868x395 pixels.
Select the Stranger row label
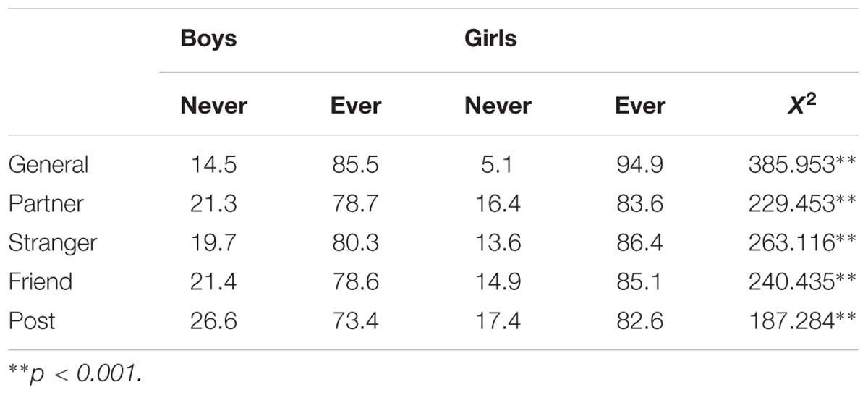(x=53, y=242)
